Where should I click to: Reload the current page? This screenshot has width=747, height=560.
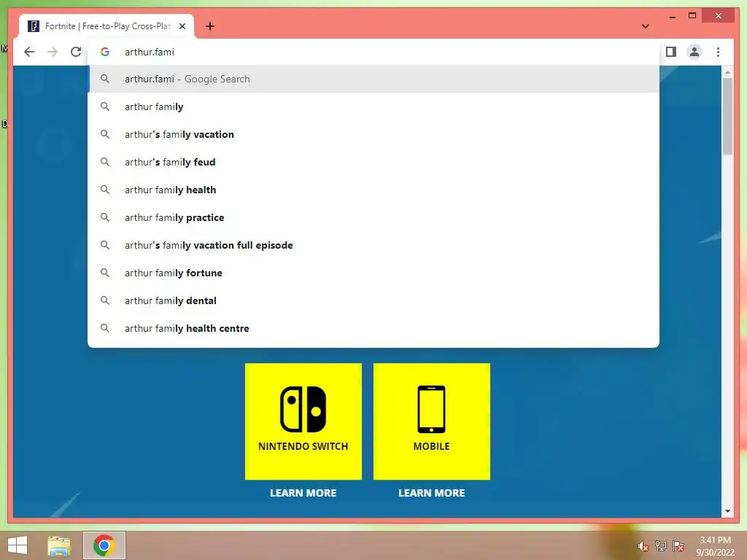coord(76,52)
